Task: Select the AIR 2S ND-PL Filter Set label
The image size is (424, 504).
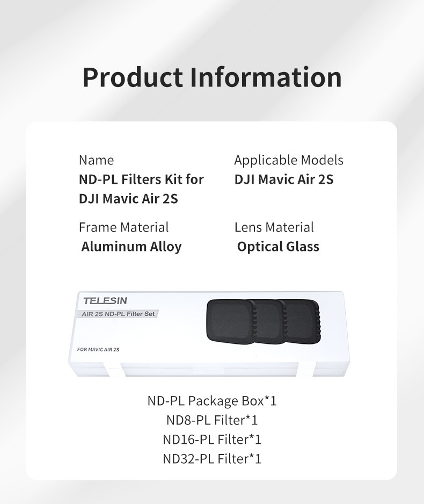Action: [x=118, y=314]
